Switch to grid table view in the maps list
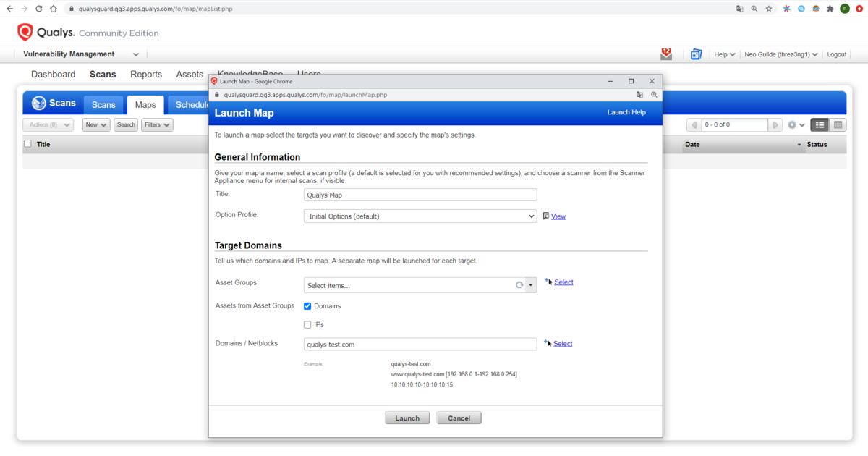 point(838,125)
